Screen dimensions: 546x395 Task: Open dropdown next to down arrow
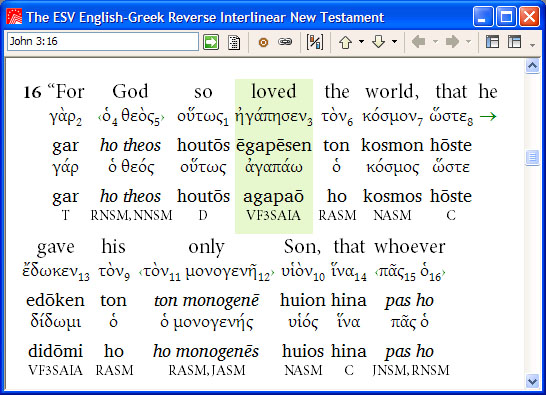tap(395, 42)
